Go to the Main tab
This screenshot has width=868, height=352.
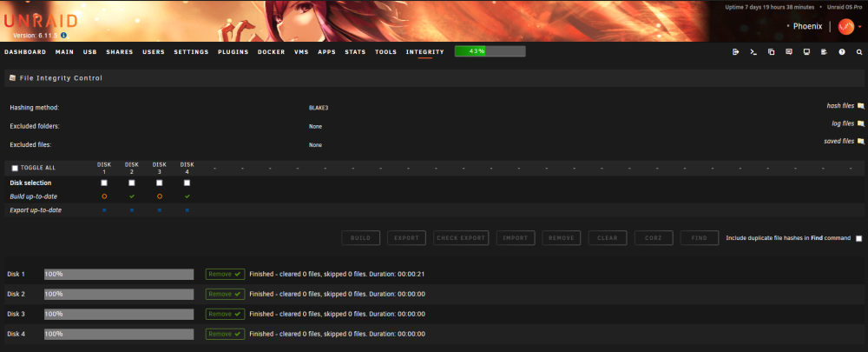[65, 51]
